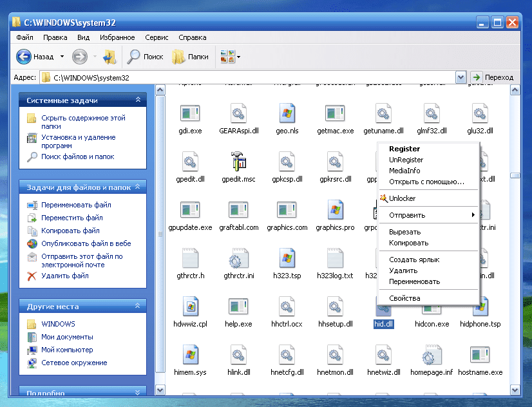The width and height of the screenshot is (532, 407).
Task: Click the Forward arrow icon
Action: 80,57
